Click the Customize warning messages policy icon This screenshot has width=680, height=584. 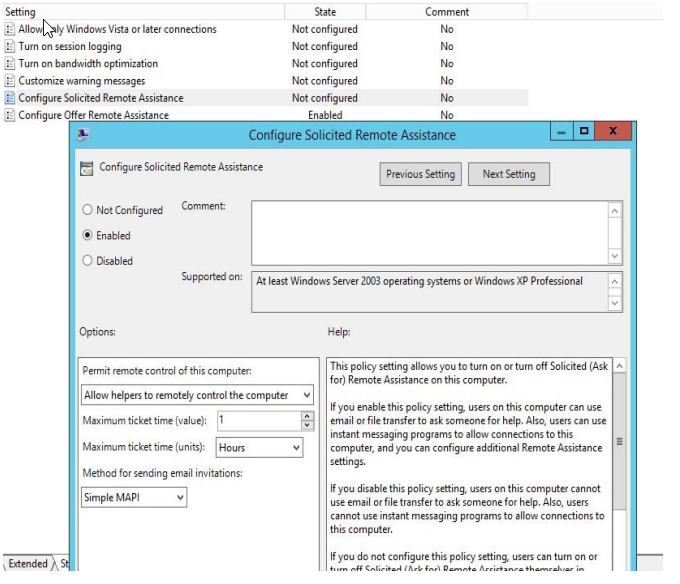[x=10, y=81]
